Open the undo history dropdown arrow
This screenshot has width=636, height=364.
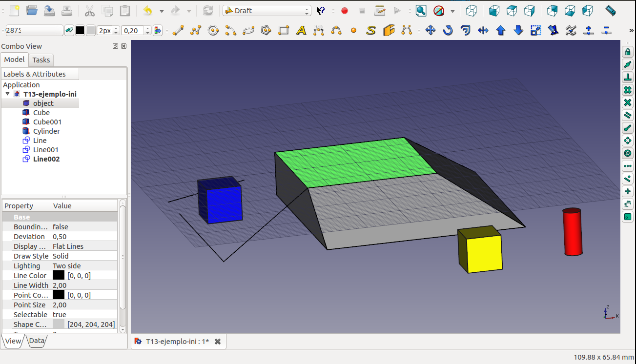(x=162, y=10)
